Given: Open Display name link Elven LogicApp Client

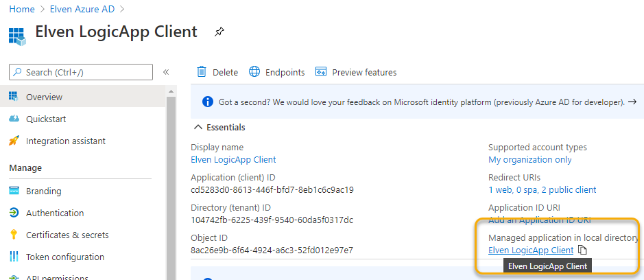Looking at the screenshot, I should 233,159.
